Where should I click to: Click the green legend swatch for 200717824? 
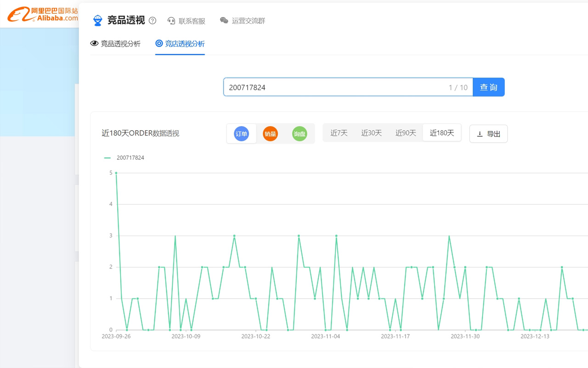[x=107, y=157]
